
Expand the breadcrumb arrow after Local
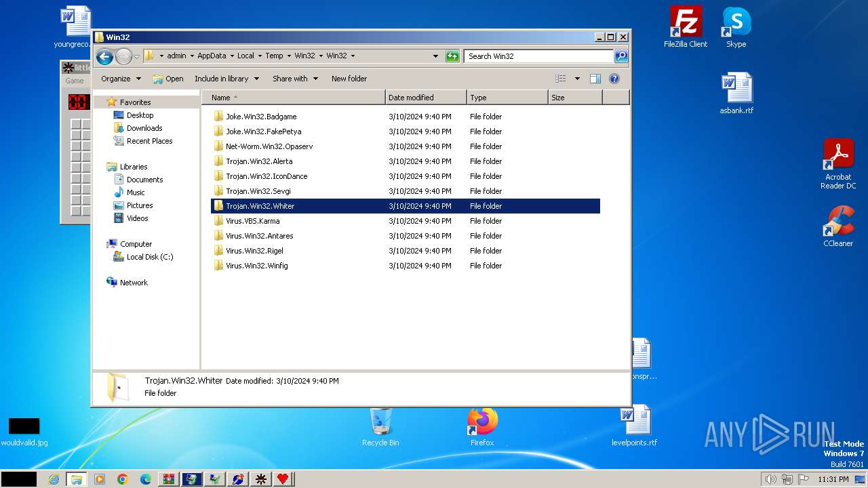259,56
